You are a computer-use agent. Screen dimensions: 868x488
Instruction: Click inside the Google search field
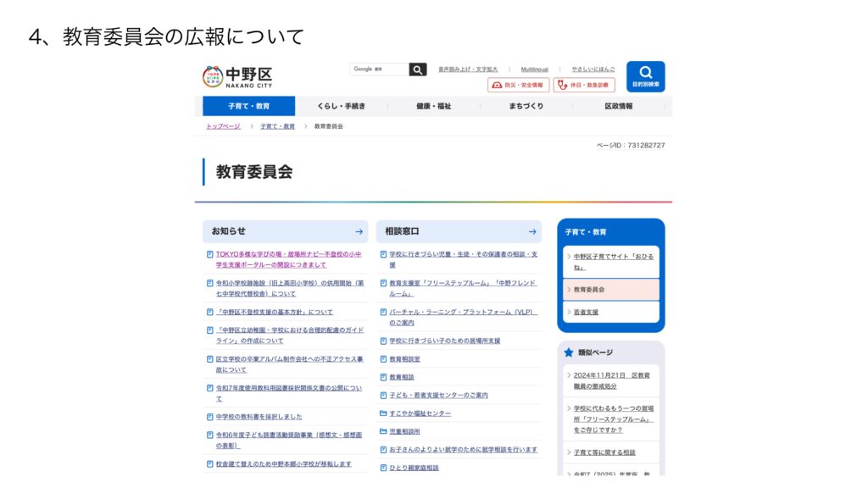[x=379, y=69]
